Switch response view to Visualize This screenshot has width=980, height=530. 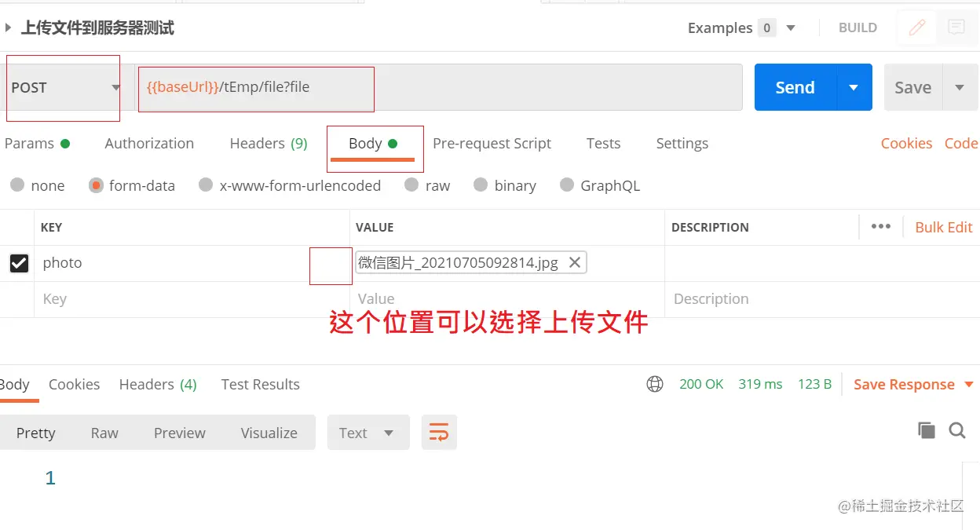[269, 433]
